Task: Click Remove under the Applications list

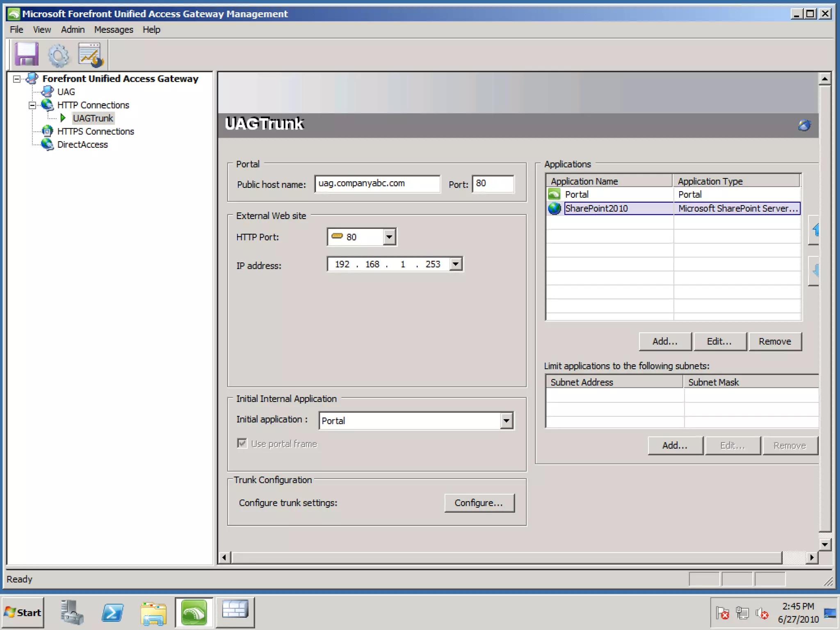Action: 774,341
